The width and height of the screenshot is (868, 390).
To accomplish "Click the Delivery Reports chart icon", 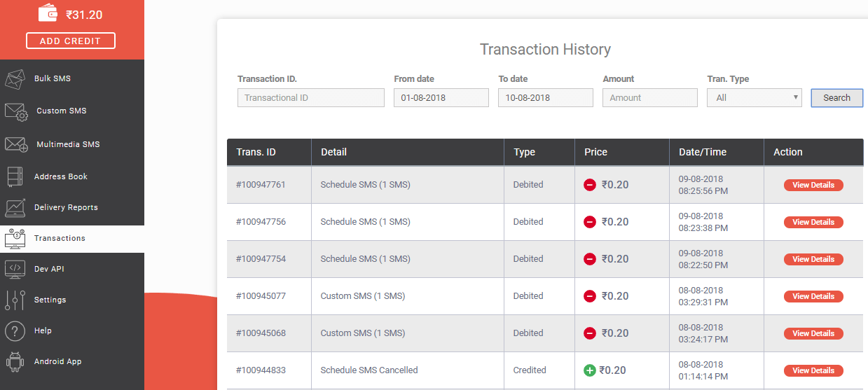I will point(15,208).
